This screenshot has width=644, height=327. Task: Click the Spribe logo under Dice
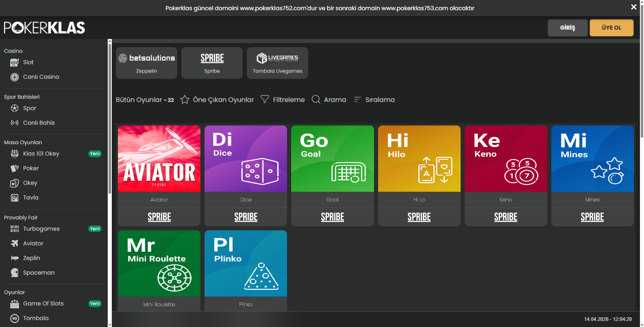click(246, 217)
